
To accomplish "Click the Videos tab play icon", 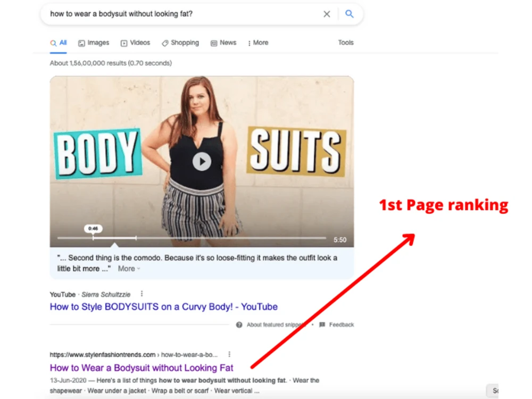I will (124, 43).
